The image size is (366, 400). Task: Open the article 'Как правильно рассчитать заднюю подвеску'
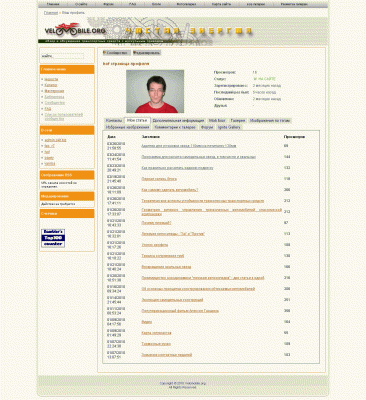point(177,168)
